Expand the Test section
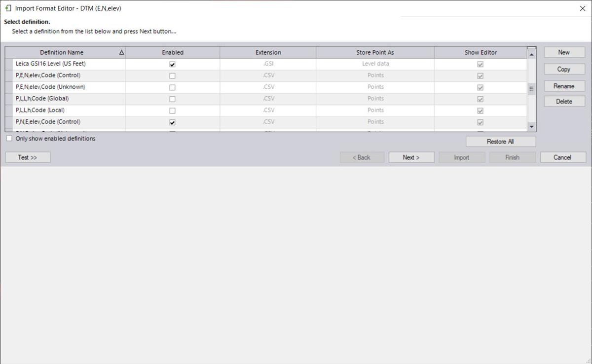Screen dimensions: 592x364 coord(27,157)
